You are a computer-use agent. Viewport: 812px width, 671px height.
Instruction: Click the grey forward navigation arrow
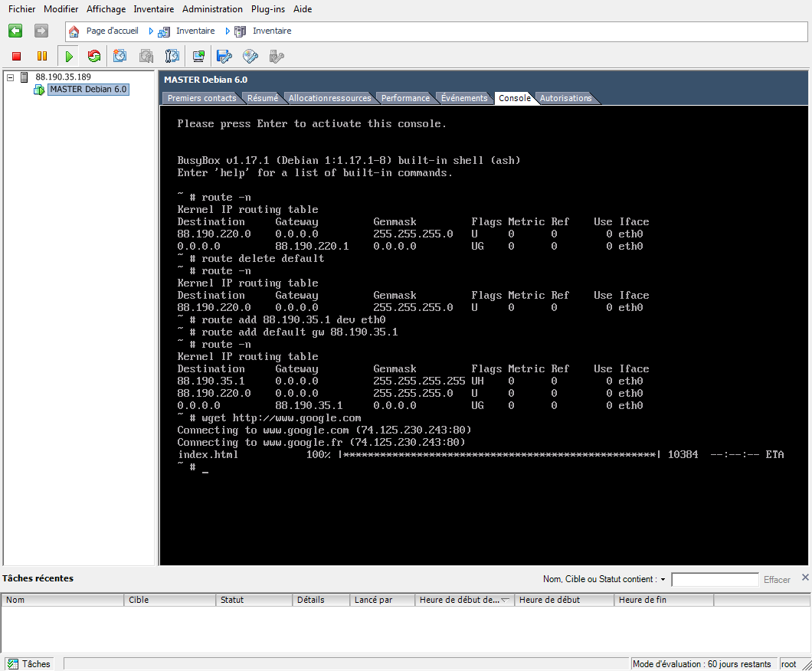[41, 31]
